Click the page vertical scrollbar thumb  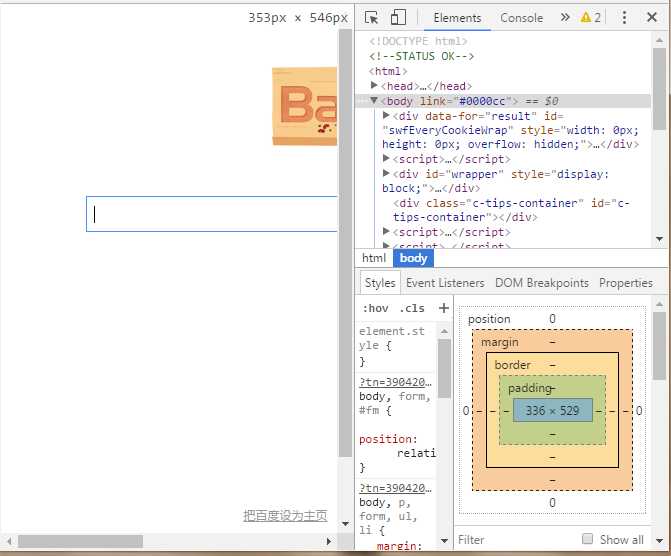pyautogui.click(x=345, y=243)
